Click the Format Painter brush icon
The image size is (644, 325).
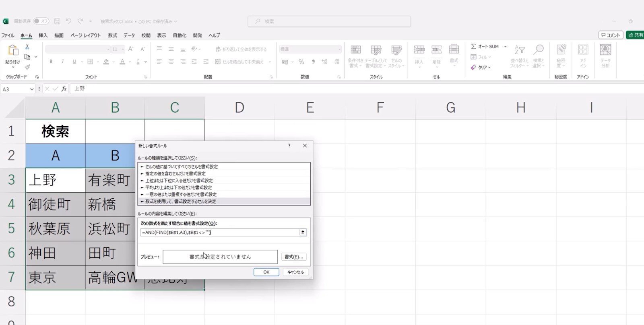coord(27,67)
